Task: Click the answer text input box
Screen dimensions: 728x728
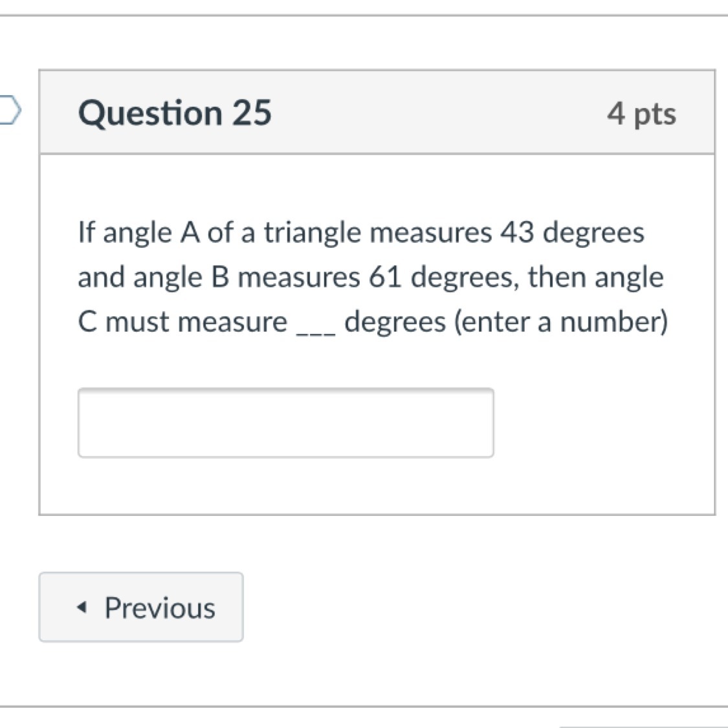Action: point(285,423)
